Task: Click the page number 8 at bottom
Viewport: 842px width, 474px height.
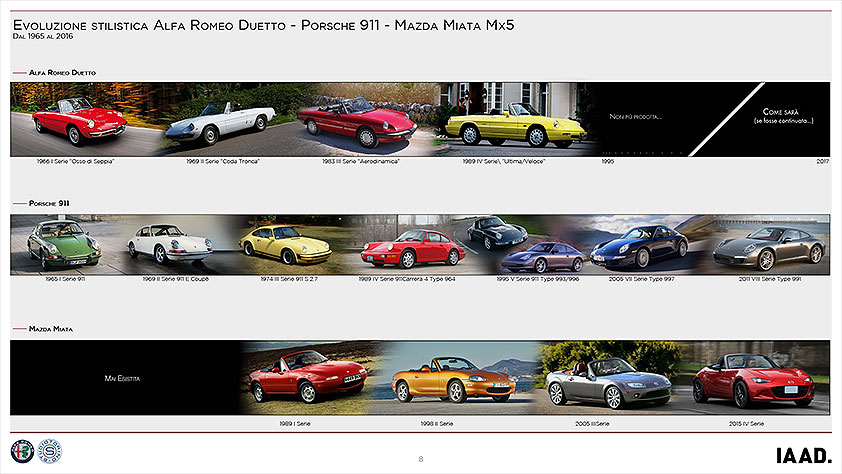Action: tap(421, 458)
